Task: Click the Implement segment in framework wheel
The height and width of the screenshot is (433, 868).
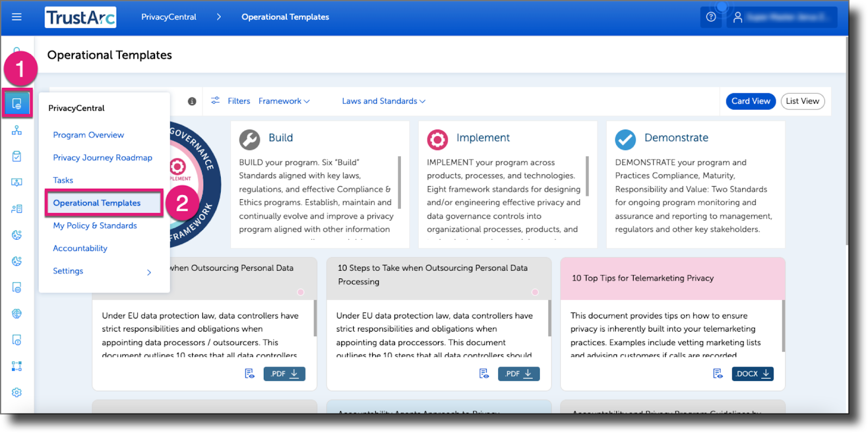Action: (178, 168)
